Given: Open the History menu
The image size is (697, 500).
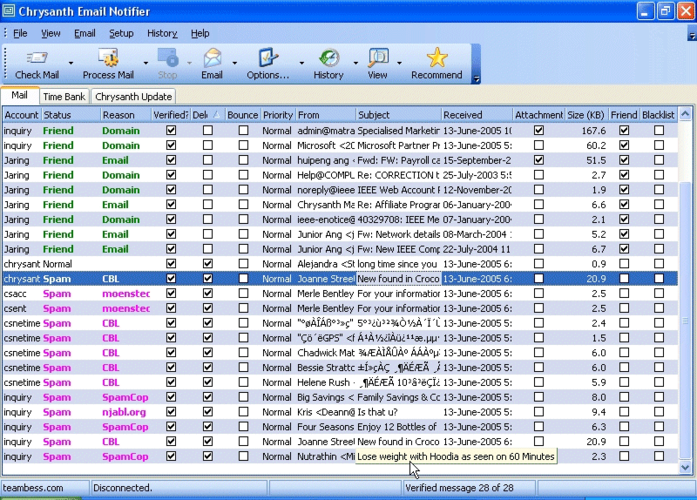Looking at the screenshot, I should pyautogui.click(x=162, y=33).
